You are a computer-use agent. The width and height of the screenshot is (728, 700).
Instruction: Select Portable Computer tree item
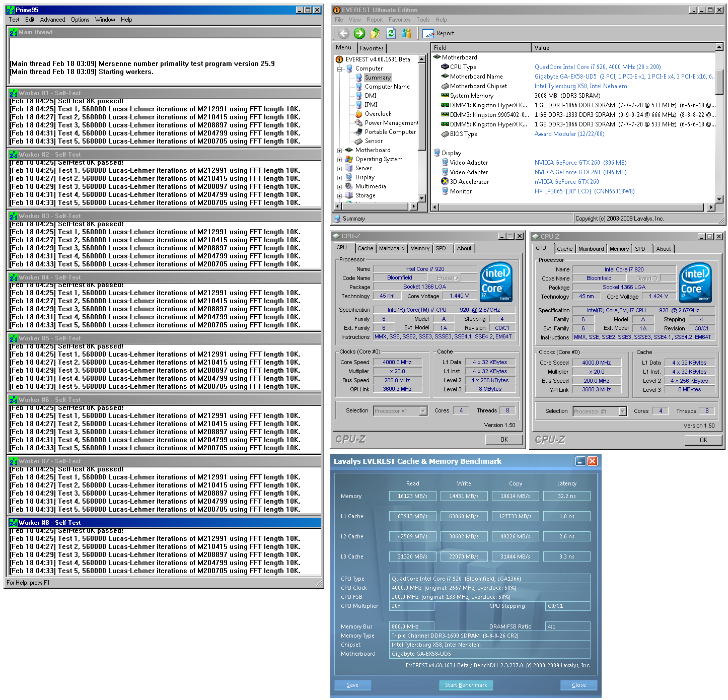pyautogui.click(x=390, y=132)
